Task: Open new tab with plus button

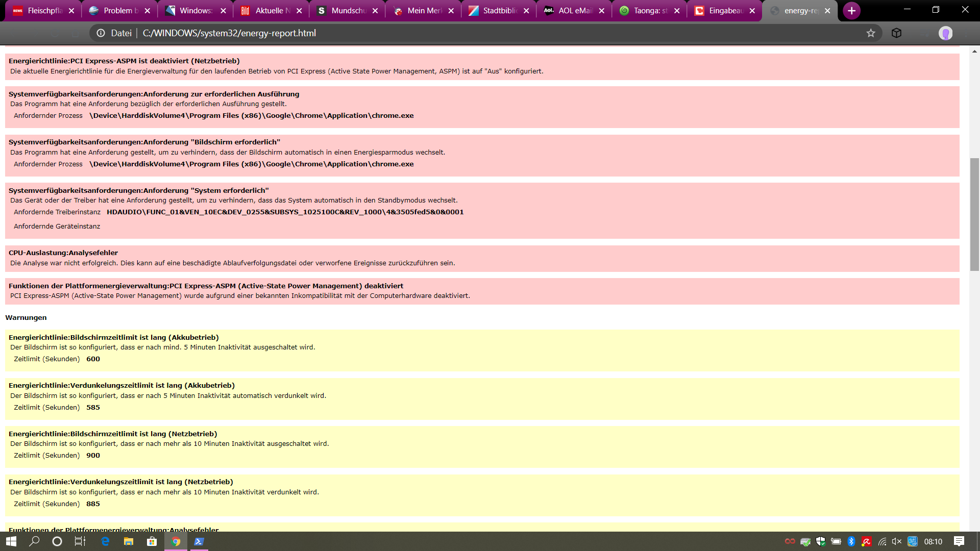Action: pos(851,11)
